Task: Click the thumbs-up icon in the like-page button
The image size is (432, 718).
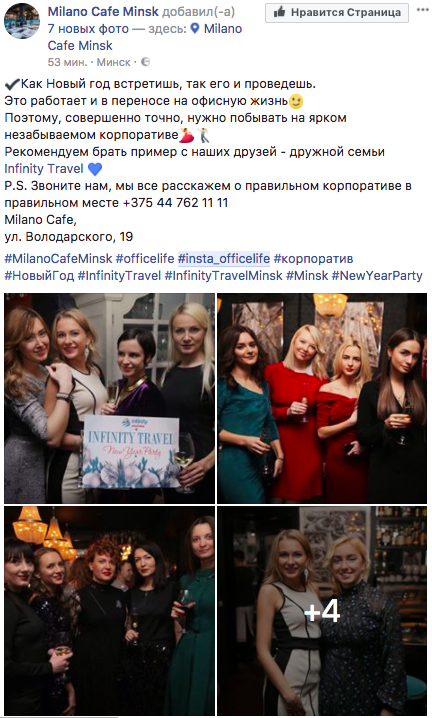Action: [x=279, y=12]
